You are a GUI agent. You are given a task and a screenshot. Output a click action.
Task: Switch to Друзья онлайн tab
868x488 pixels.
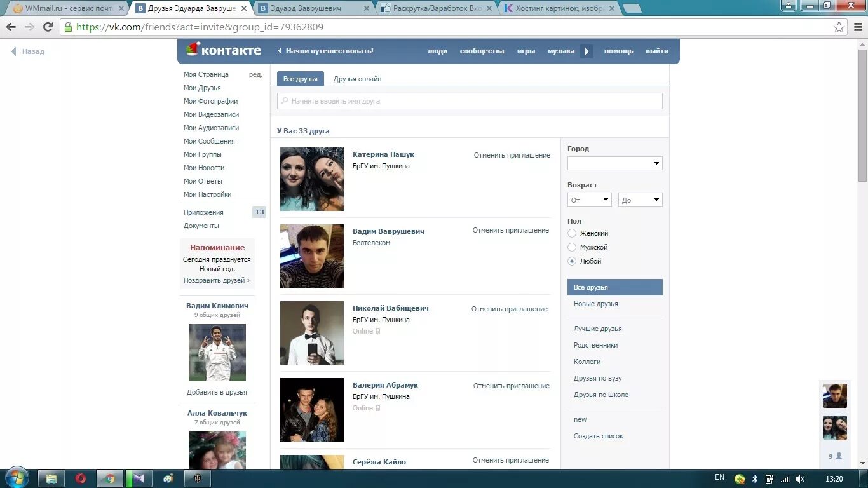[357, 79]
